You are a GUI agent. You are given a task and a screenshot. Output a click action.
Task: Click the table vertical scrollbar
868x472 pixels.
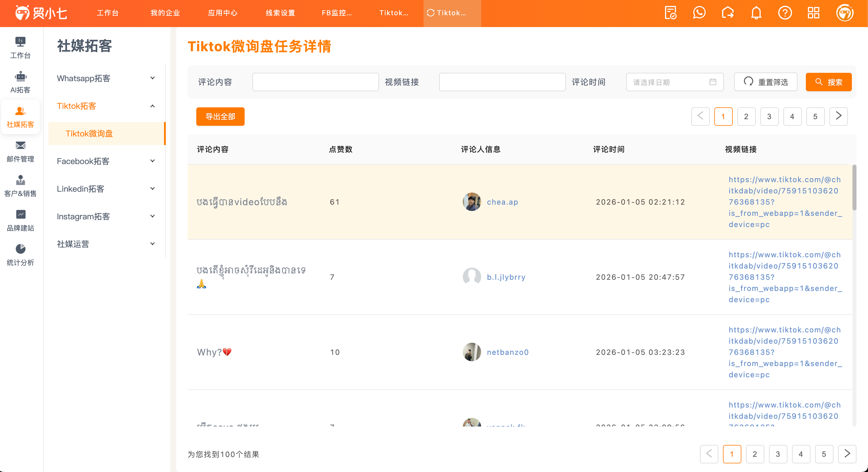tap(854, 187)
